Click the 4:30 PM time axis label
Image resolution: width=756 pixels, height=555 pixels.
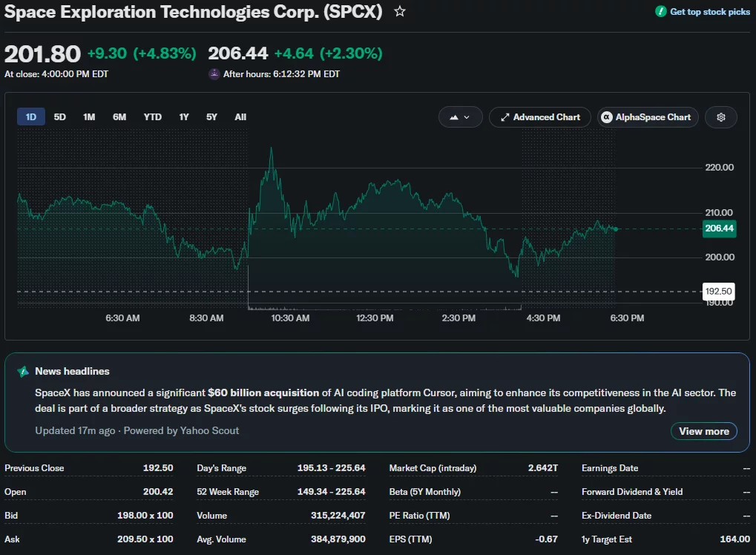coord(543,318)
